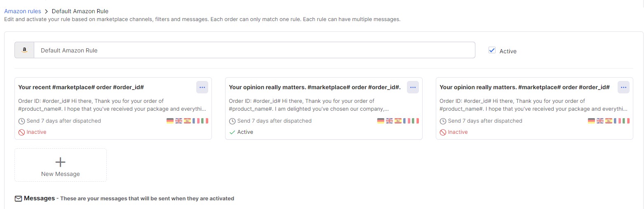Go back to Amazon rules breadcrumb link

[x=23, y=11]
